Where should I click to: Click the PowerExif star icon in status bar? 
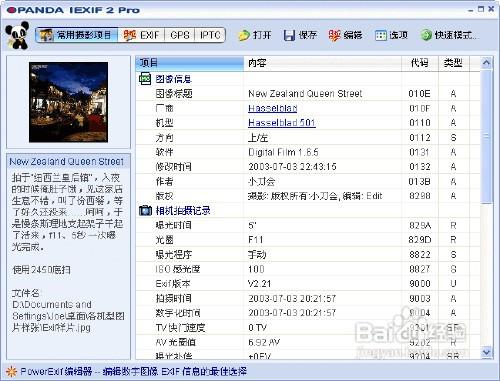[11, 371]
